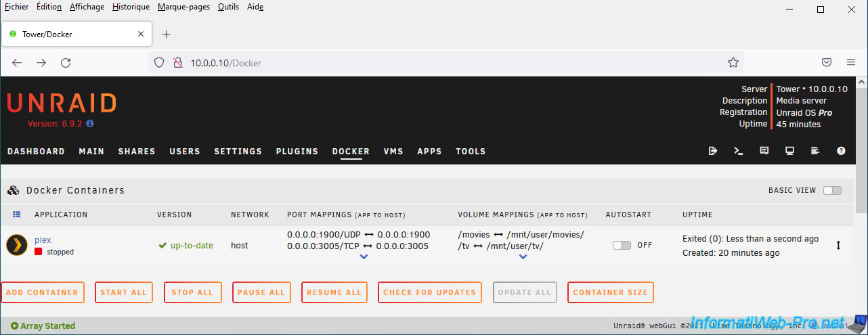
Task: Click the list view icon beside Application
Action: pyautogui.click(x=17, y=215)
